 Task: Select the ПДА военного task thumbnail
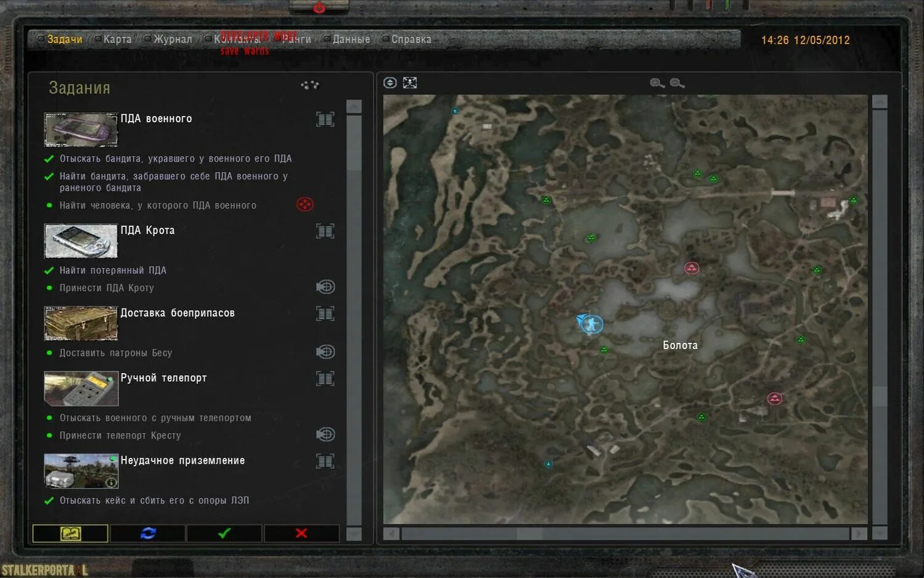click(x=81, y=130)
